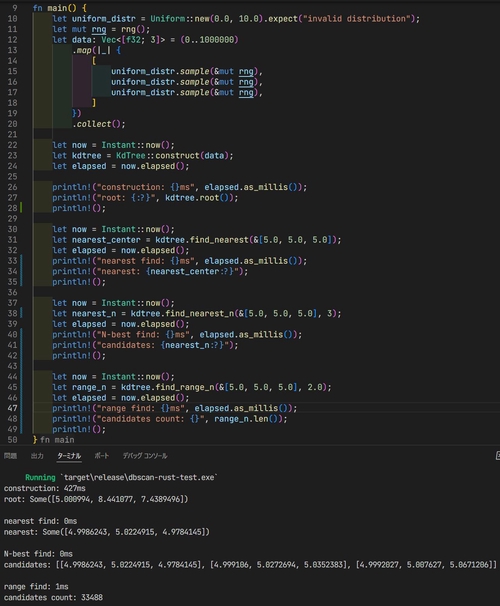Click the 'nearest: Some(...)' terminal line
Screen dimensions: 500x606
click(107, 532)
